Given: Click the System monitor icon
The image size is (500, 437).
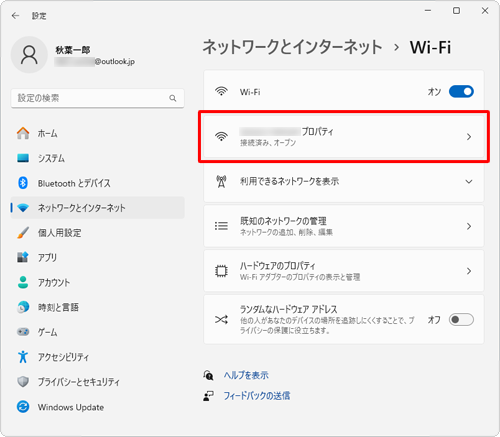Looking at the screenshot, I should pyautogui.click(x=23, y=158).
